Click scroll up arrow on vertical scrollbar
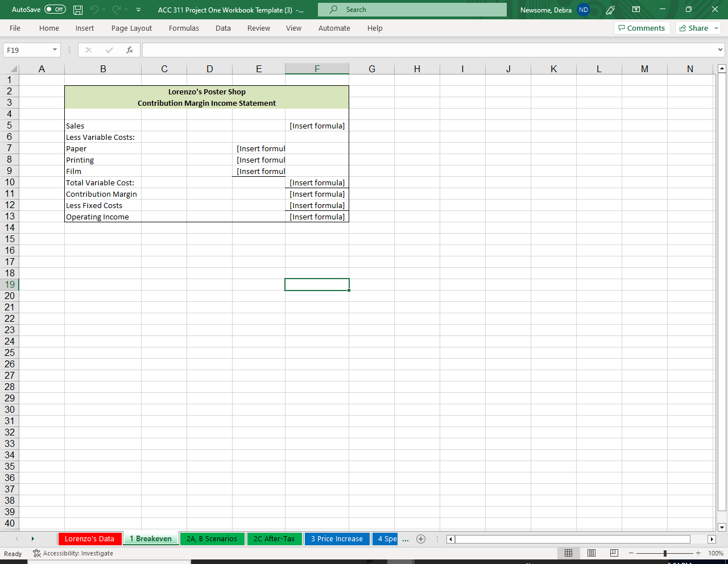 point(722,69)
